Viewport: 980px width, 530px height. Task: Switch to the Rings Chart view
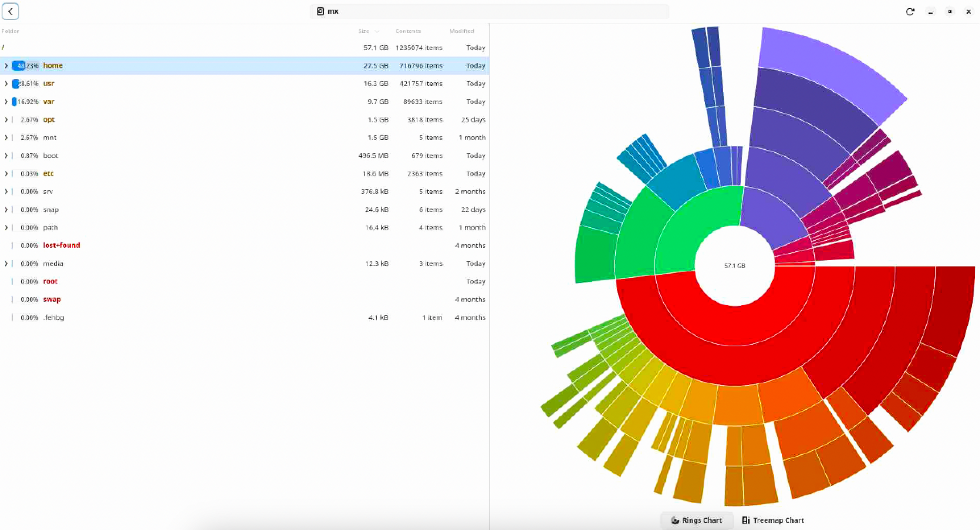[697, 520]
